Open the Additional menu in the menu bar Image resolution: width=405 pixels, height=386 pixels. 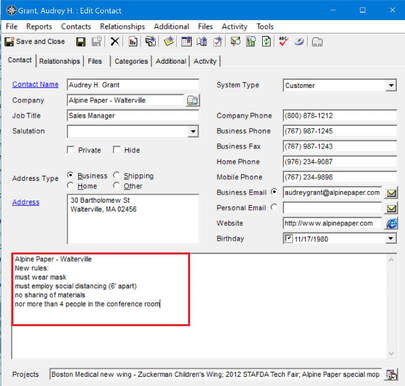[171, 27]
